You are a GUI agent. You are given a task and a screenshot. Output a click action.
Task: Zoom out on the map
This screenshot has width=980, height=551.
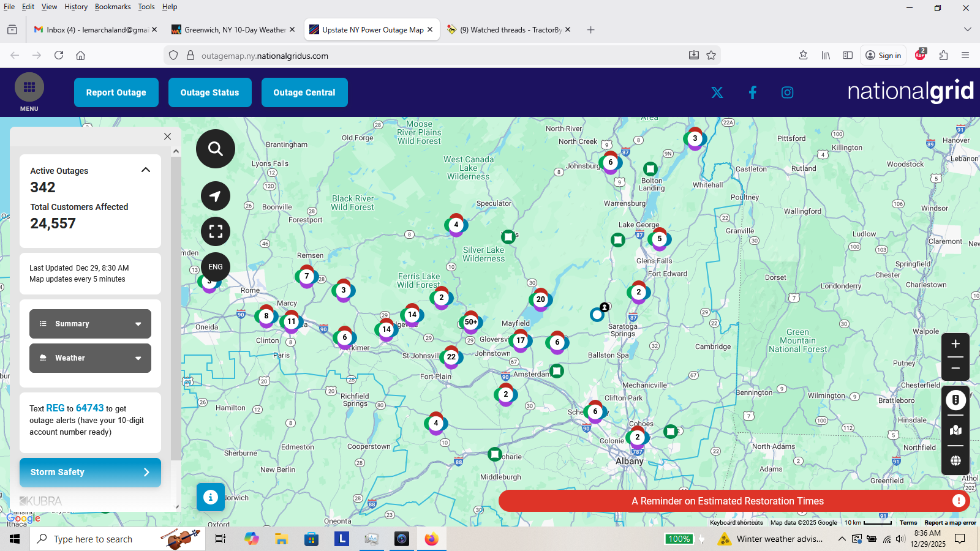(955, 369)
